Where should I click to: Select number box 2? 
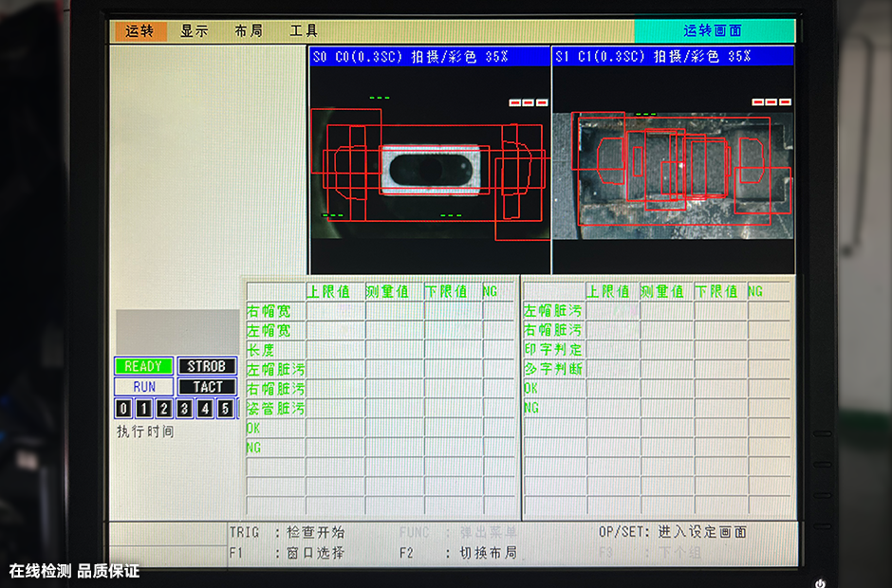164,409
